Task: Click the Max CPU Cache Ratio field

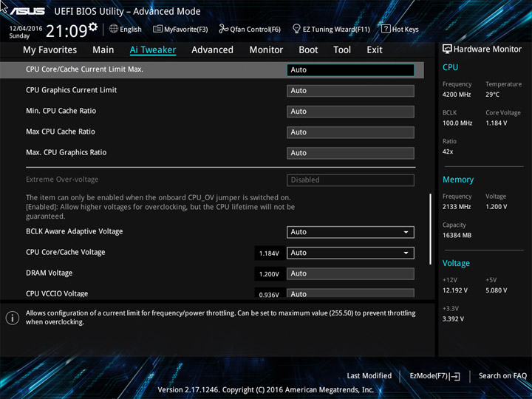Action: click(350, 132)
